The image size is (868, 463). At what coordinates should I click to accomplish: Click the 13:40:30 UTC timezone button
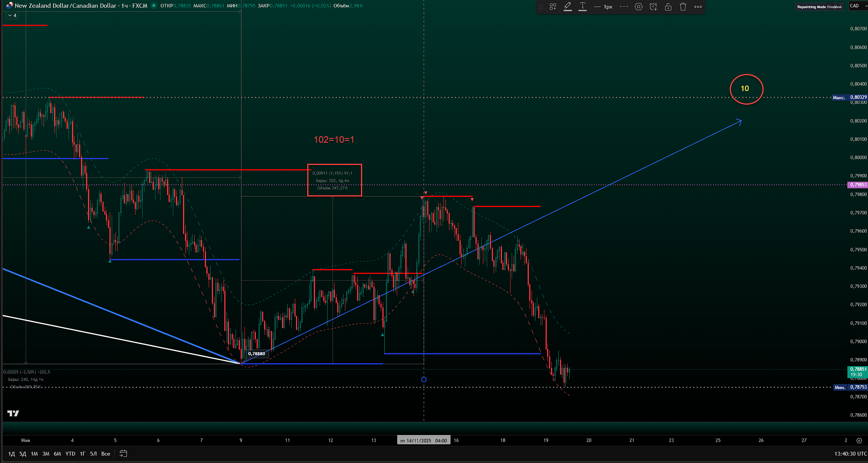850,454
